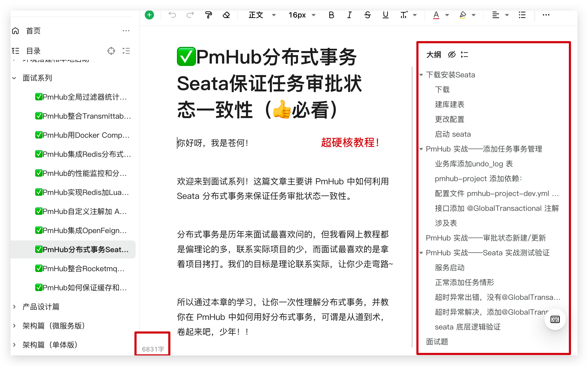Image resolution: width=588 pixels, height=366 pixels.
Task: Open PmHub整合Rocketmq document
Action: point(80,269)
